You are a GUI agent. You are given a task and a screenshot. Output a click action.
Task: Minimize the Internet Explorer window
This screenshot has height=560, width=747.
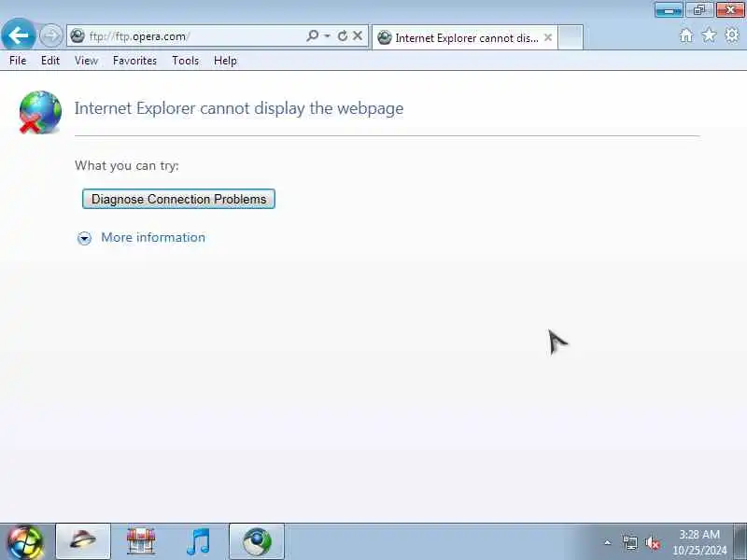coord(669,10)
